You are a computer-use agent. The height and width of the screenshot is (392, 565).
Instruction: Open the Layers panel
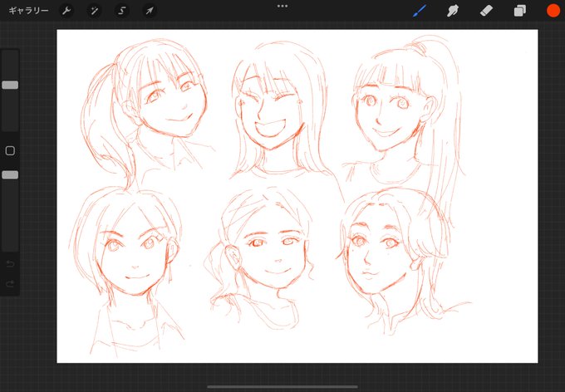click(519, 11)
